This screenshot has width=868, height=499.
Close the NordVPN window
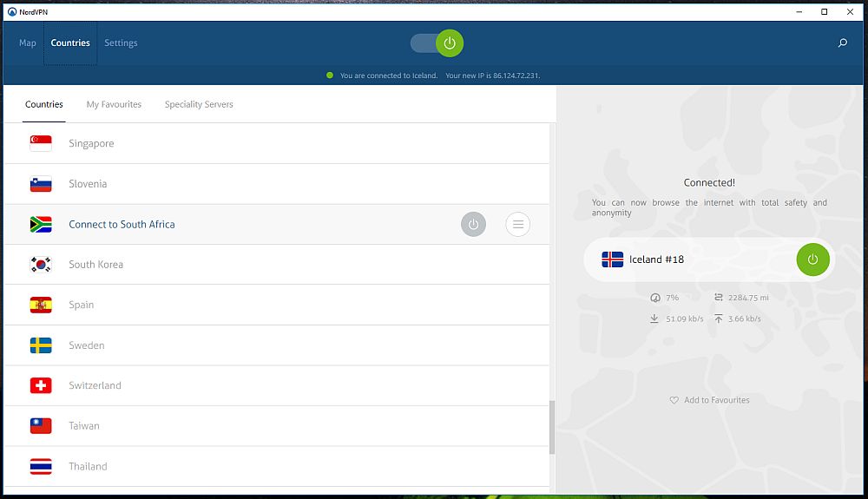[x=851, y=11]
